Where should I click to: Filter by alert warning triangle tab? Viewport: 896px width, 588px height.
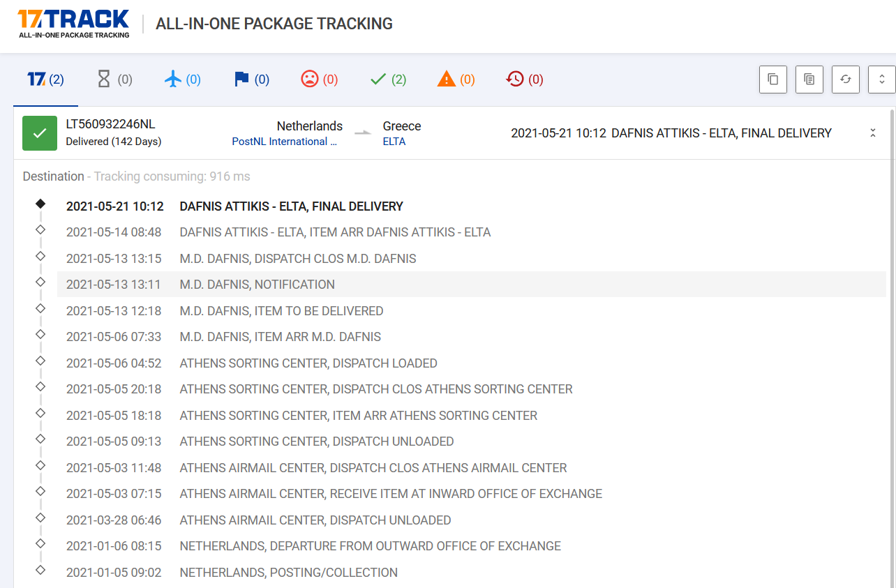click(456, 80)
